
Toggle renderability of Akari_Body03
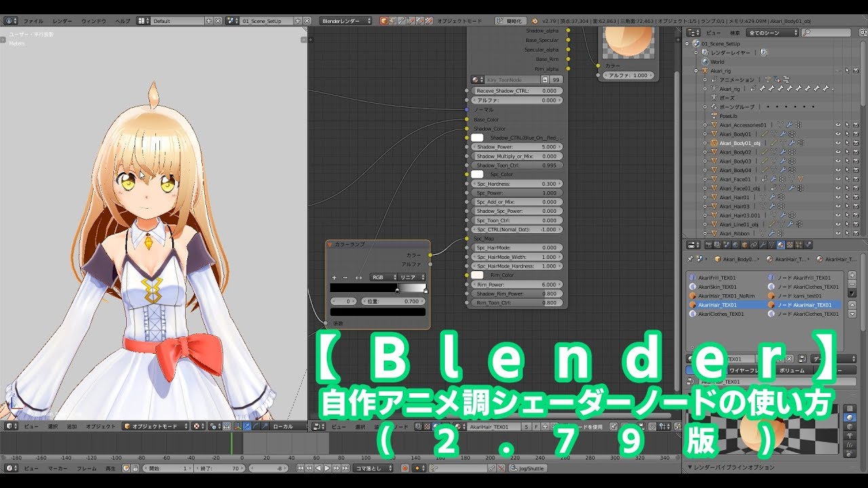pos(856,161)
